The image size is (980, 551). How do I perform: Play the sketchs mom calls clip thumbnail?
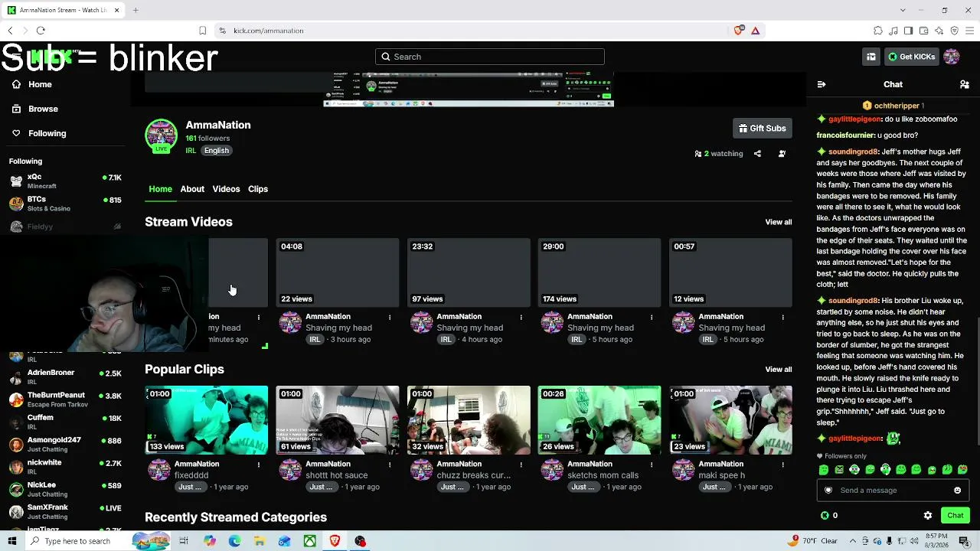[599, 420]
